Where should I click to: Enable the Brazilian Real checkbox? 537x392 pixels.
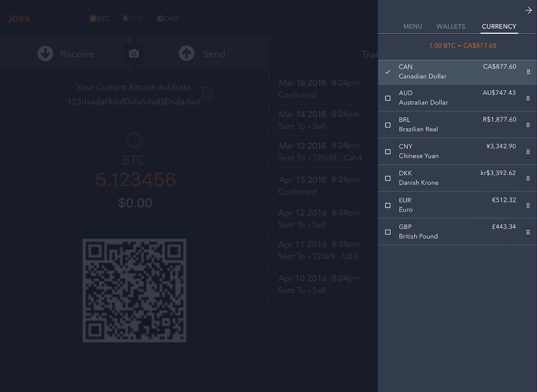click(x=388, y=125)
